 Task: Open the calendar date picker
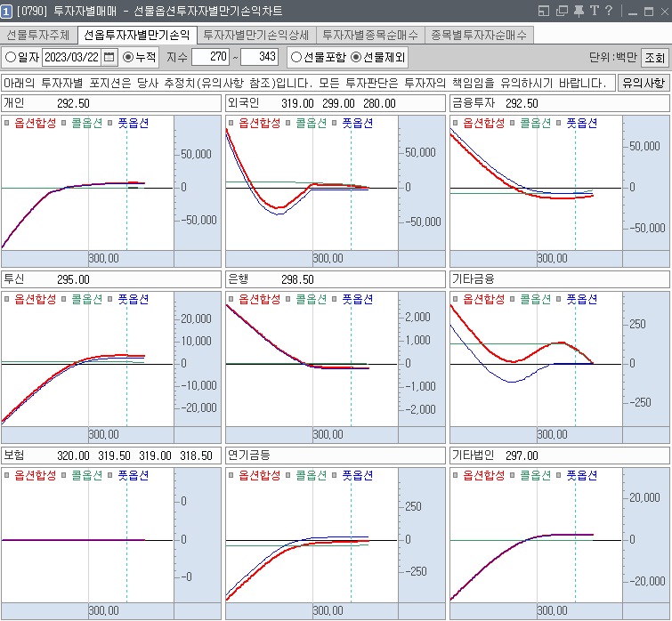pos(109,57)
